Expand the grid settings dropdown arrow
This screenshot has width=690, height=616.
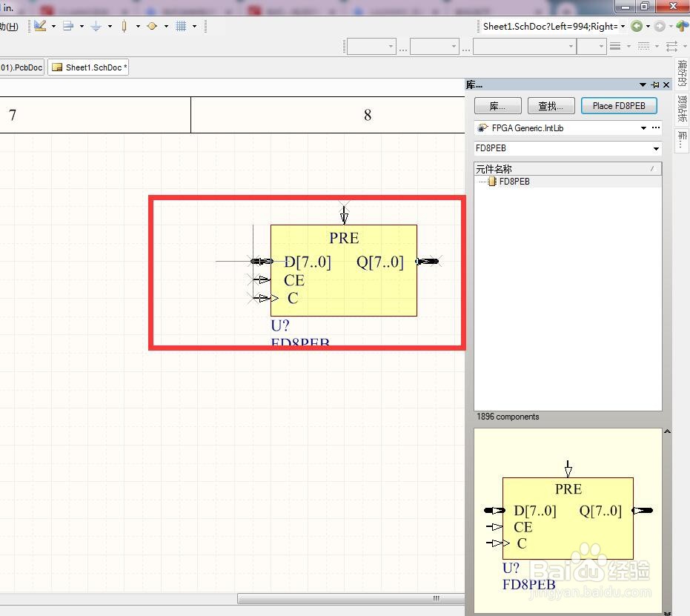coord(194,27)
